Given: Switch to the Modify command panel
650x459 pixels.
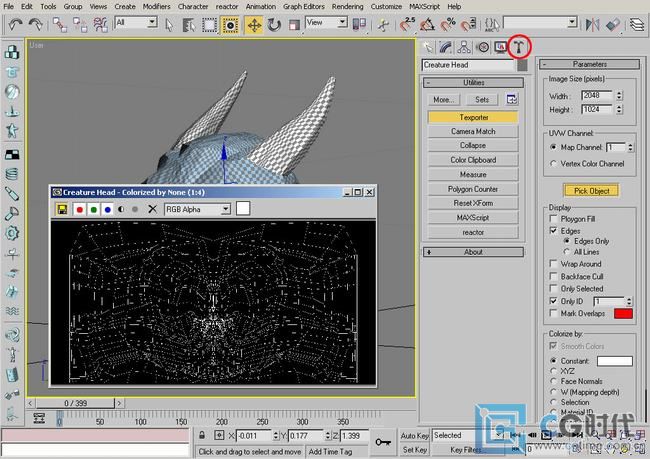Looking at the screenshot, I should click(x=446, y=47).
